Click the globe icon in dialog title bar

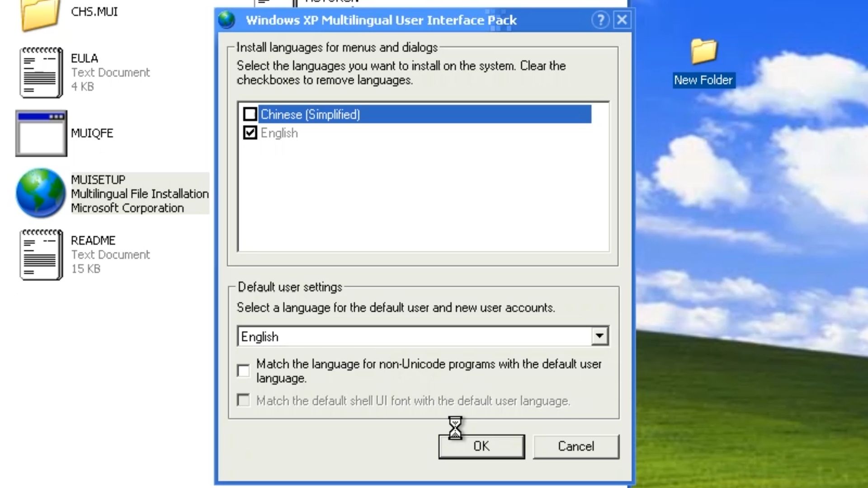click(226, 20)
